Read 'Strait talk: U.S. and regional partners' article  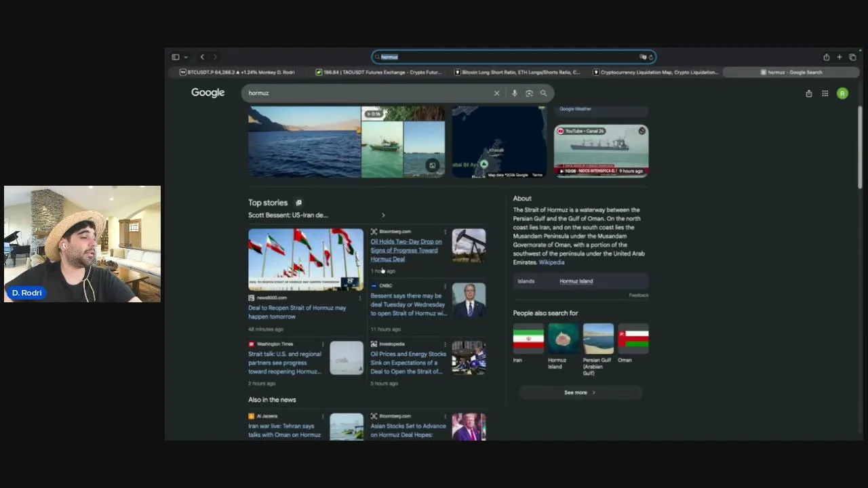[x=285, y=363]
